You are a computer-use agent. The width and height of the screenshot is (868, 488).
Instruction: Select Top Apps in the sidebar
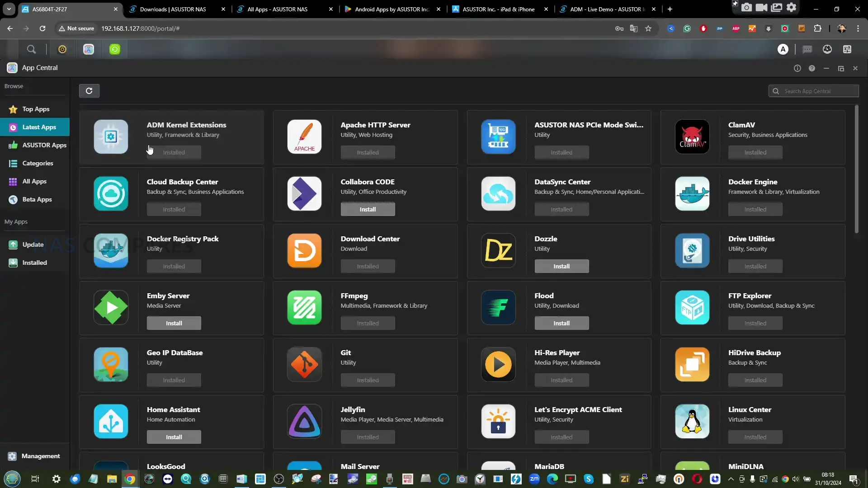point(36,109)
